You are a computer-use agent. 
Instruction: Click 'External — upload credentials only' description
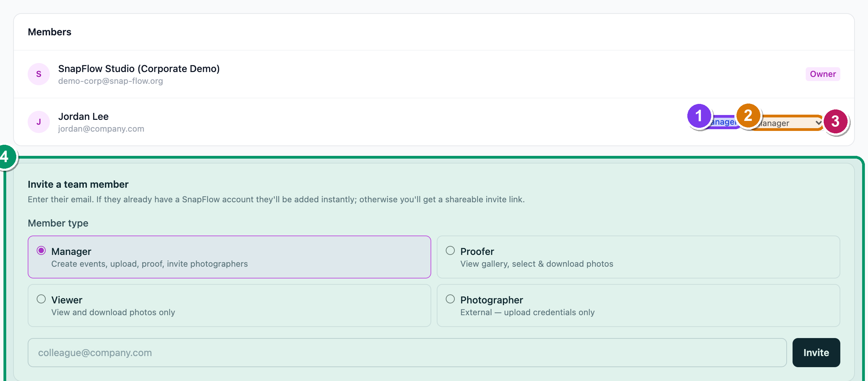pyautogui.click(x=527, y=312)
